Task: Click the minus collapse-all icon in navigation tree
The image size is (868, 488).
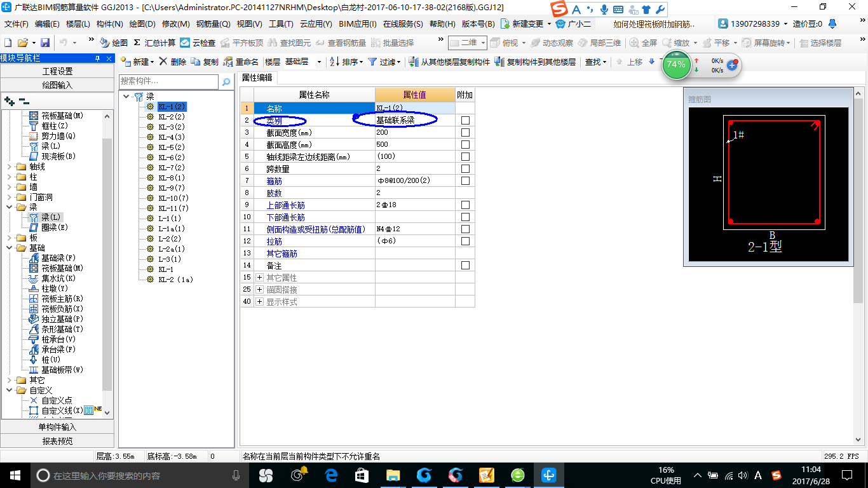Action: coord(24,100)
